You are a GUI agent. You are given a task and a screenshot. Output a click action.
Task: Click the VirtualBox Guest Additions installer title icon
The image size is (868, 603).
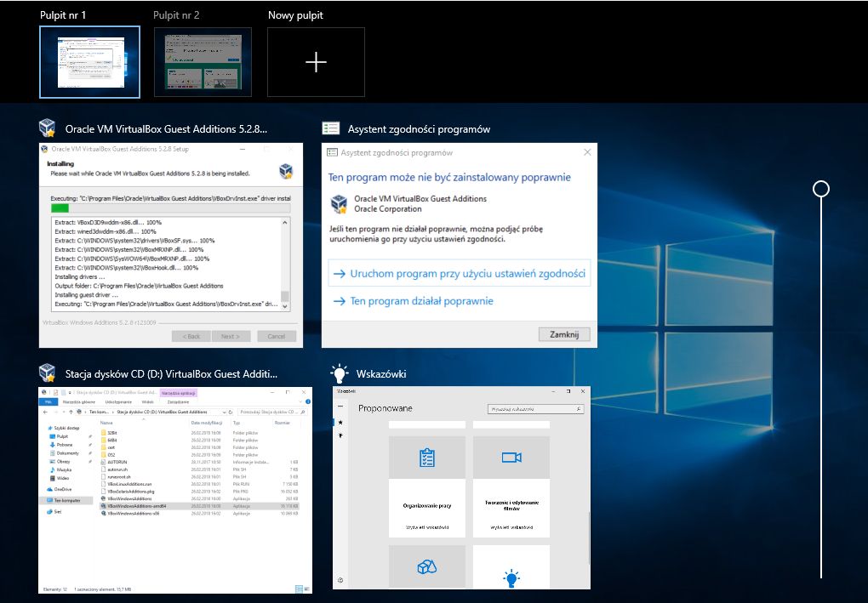(48, 128)
